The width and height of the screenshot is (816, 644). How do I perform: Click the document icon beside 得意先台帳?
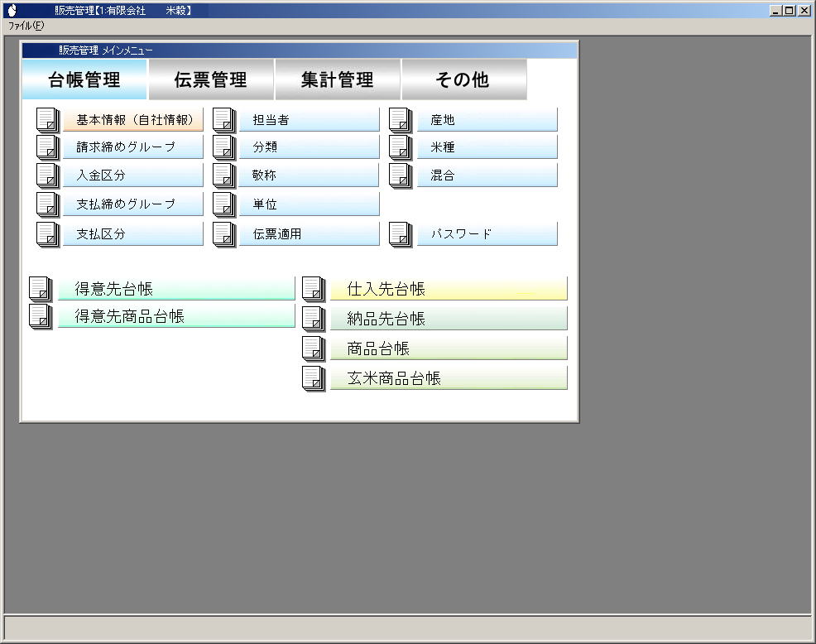point(41,289)
